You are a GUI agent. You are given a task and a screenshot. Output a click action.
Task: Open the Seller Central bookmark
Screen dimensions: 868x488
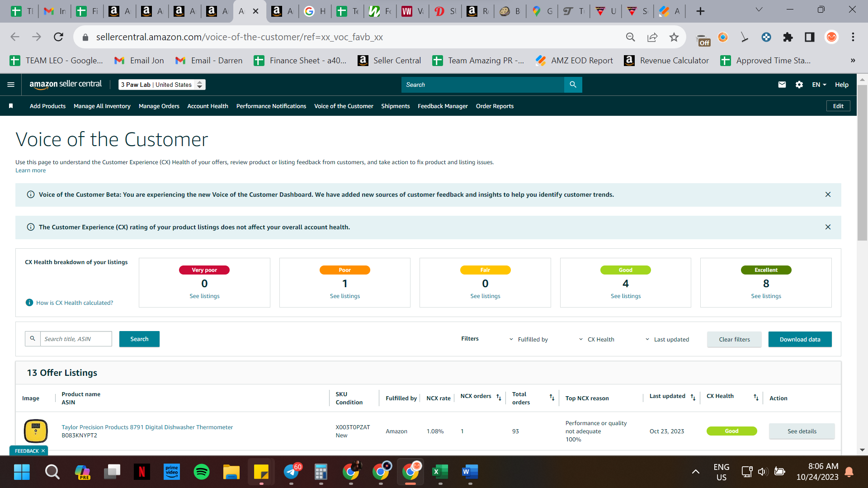pos(389,61)
